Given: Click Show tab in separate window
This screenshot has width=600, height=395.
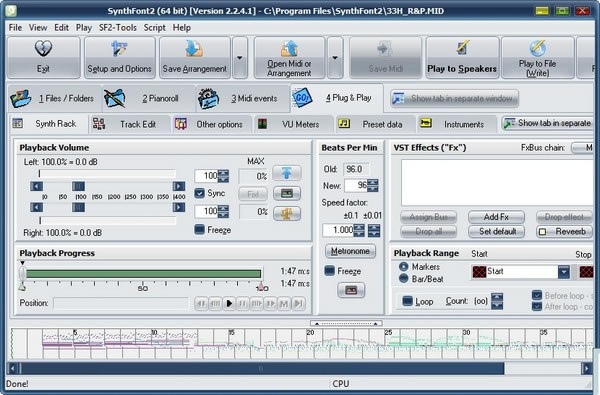Looking at the screenshot, I should tap(455, 98).
